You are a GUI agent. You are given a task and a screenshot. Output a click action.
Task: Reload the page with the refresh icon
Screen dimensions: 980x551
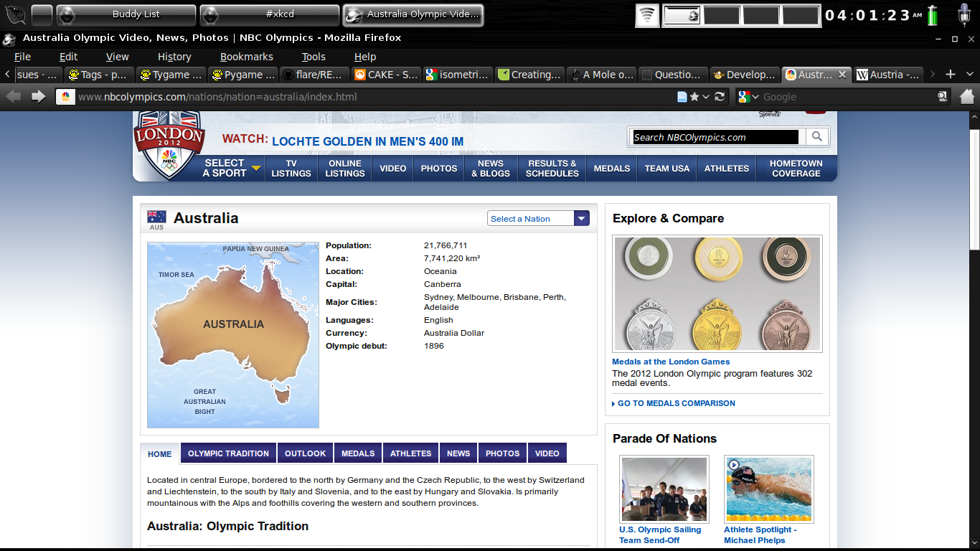click(x=720, y=97)
